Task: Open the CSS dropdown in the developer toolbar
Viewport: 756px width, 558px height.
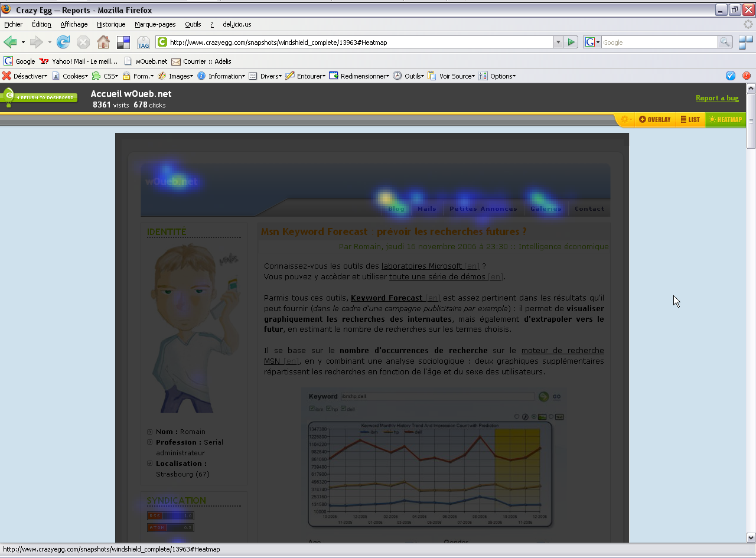Action: tap(105, 76)
